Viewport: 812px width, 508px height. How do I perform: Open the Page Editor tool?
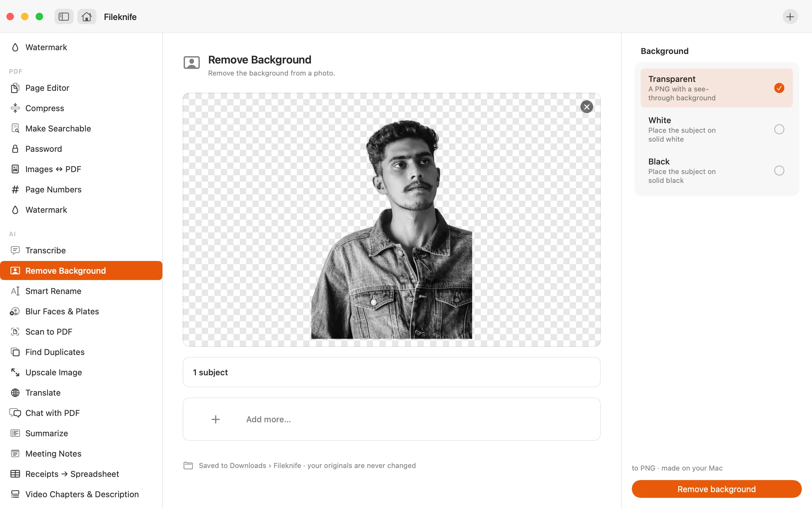[81, 88]
